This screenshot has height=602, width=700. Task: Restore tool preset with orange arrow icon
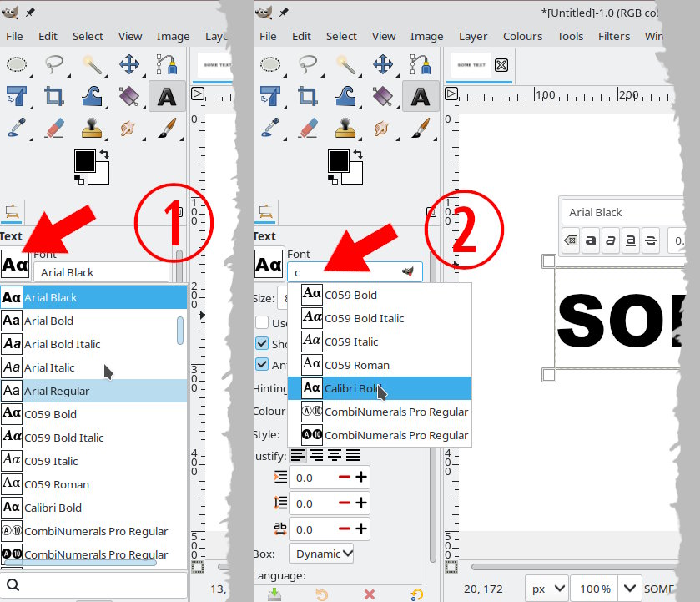[321, 594]
